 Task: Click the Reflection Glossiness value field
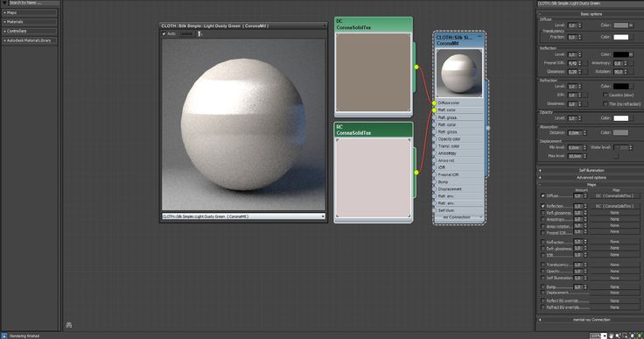(x=573, y=72)
